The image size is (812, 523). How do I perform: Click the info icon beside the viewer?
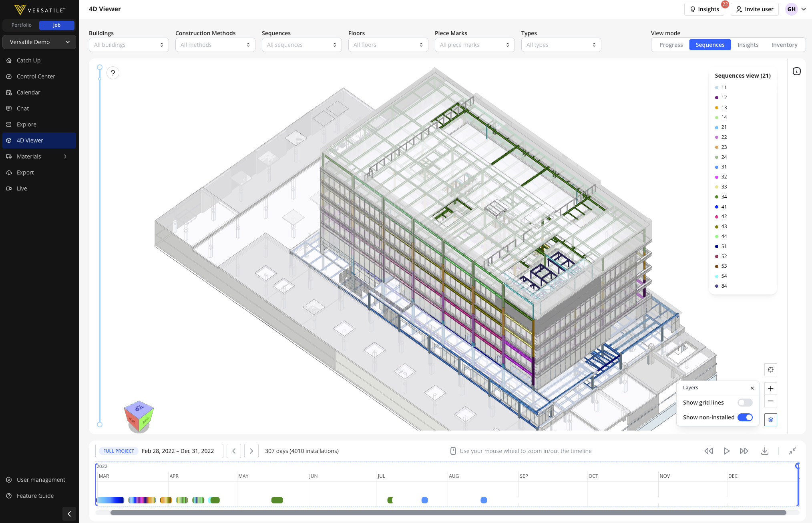coord(797,71)
